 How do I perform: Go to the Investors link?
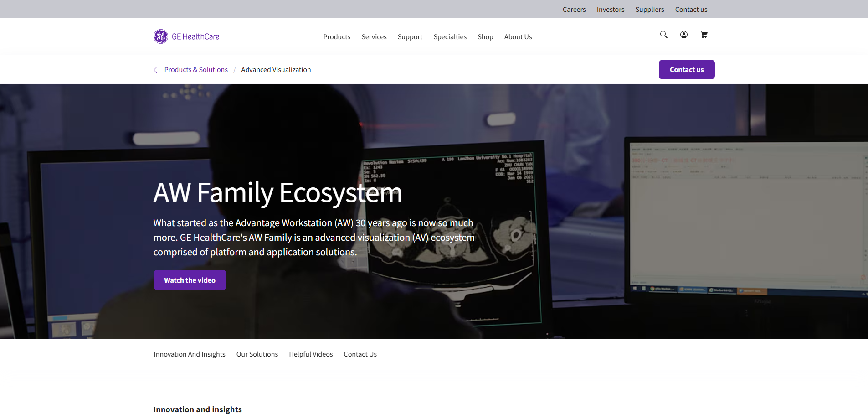(611, 10)
